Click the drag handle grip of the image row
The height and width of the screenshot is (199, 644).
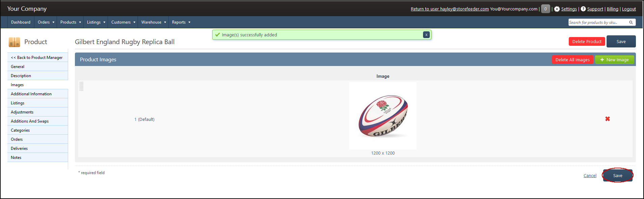[x=81, y=86]
